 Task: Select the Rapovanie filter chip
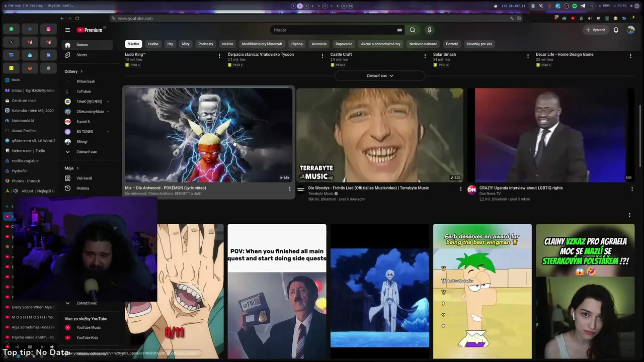point(344,44)
